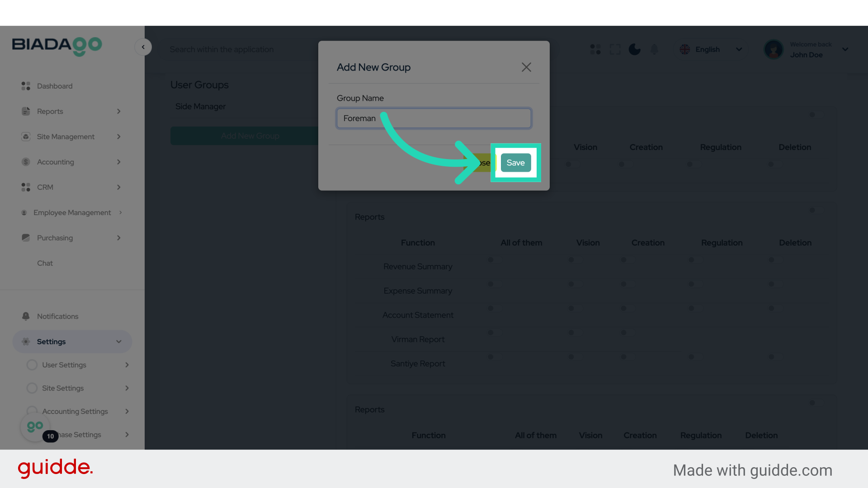
Task: Click the Save button in dialog
Action: pos(515,163)
